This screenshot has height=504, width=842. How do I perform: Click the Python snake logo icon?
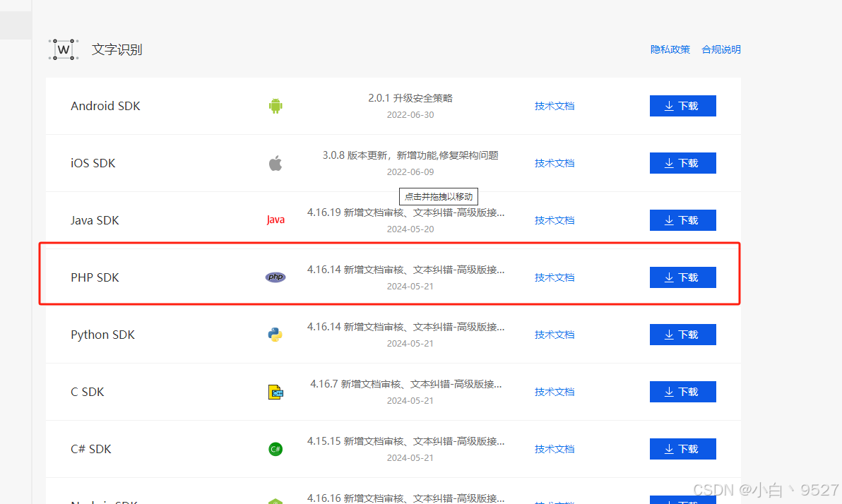275,335
